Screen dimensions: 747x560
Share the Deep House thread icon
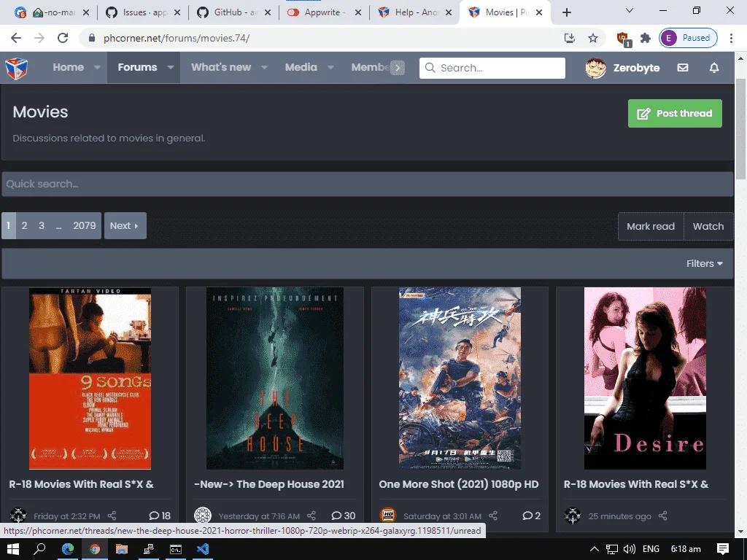(x=311, y=516)
